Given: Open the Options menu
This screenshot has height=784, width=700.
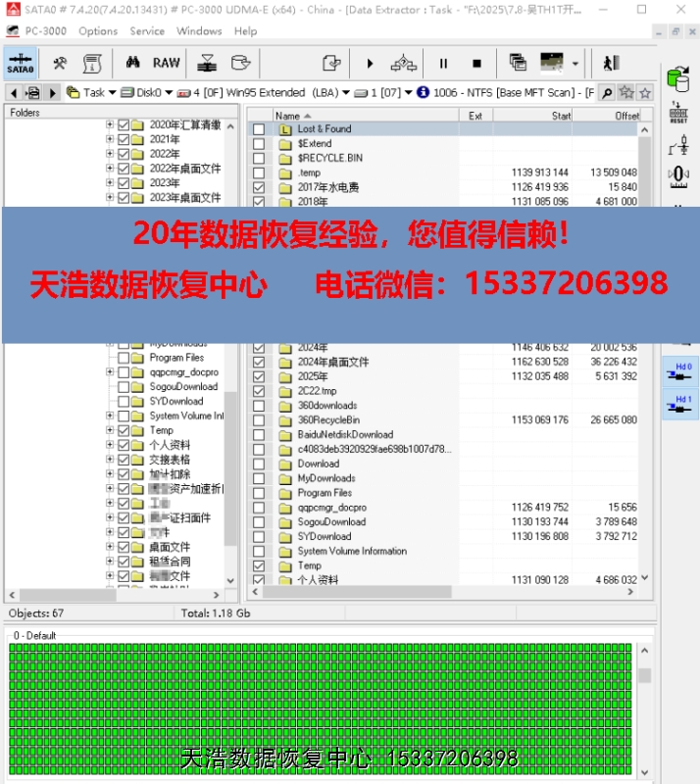Looking at the screenshot, I should point(98,30).
